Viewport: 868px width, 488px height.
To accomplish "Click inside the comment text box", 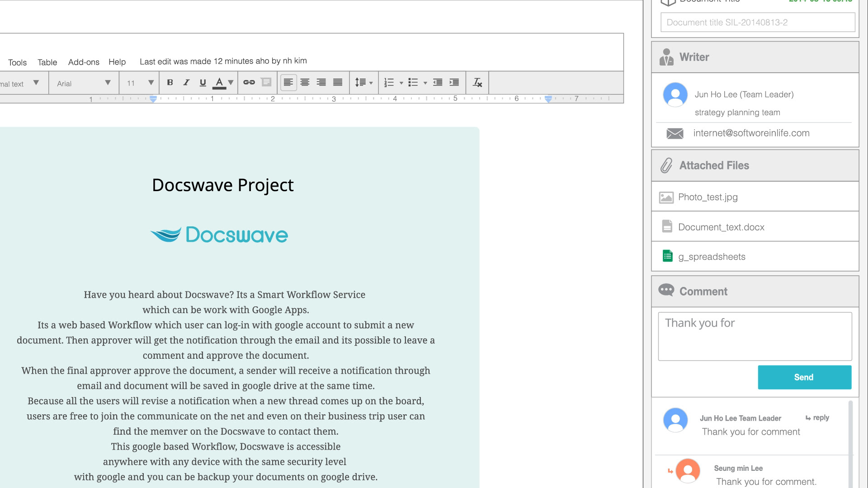I will (x=755, y=336).
